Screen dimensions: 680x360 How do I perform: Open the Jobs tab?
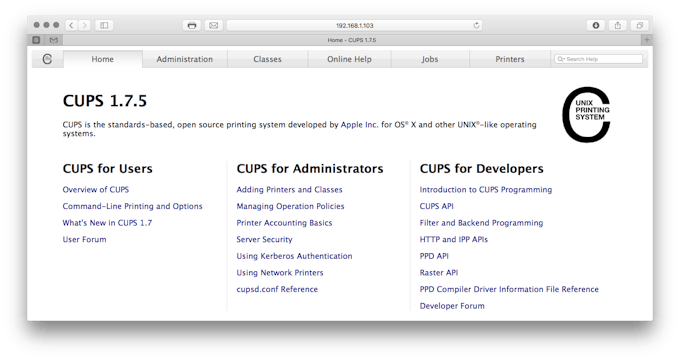[430, 59]
